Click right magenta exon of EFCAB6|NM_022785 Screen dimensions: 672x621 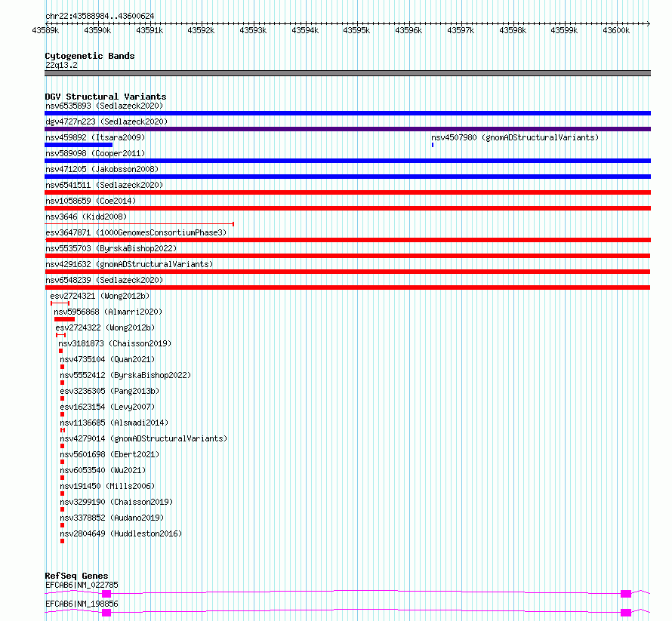click(x=626, y=594)
